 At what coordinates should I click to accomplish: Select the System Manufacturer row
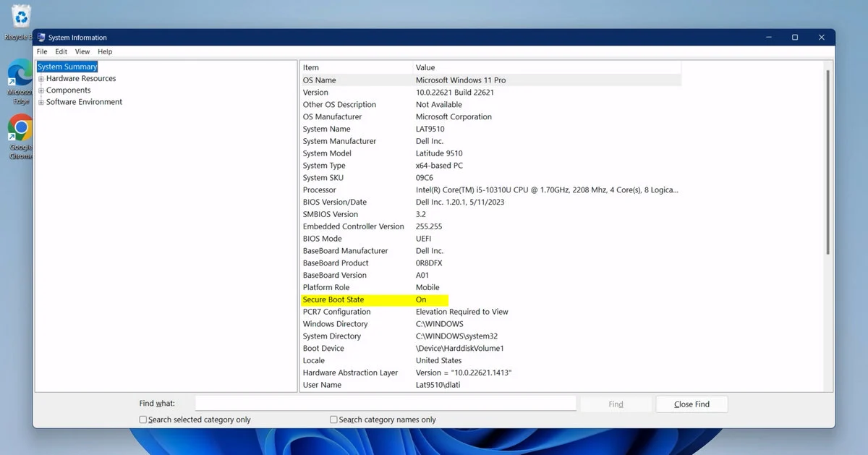point(490,141)
